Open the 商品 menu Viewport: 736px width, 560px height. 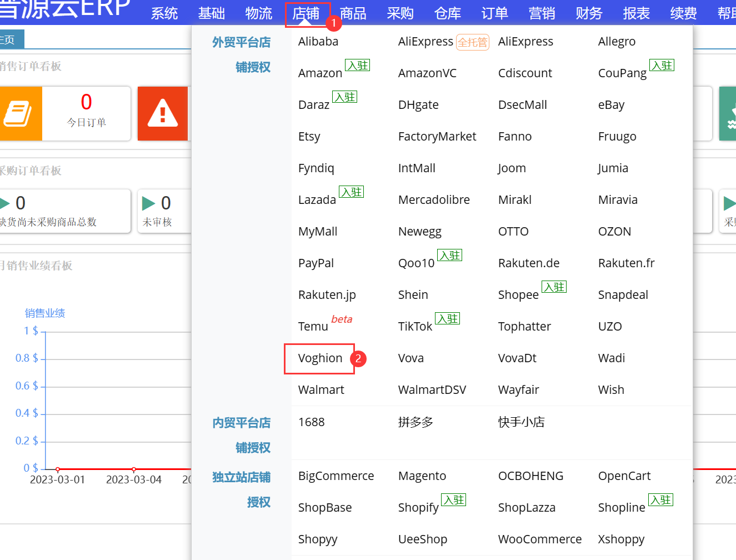[353, 13]
